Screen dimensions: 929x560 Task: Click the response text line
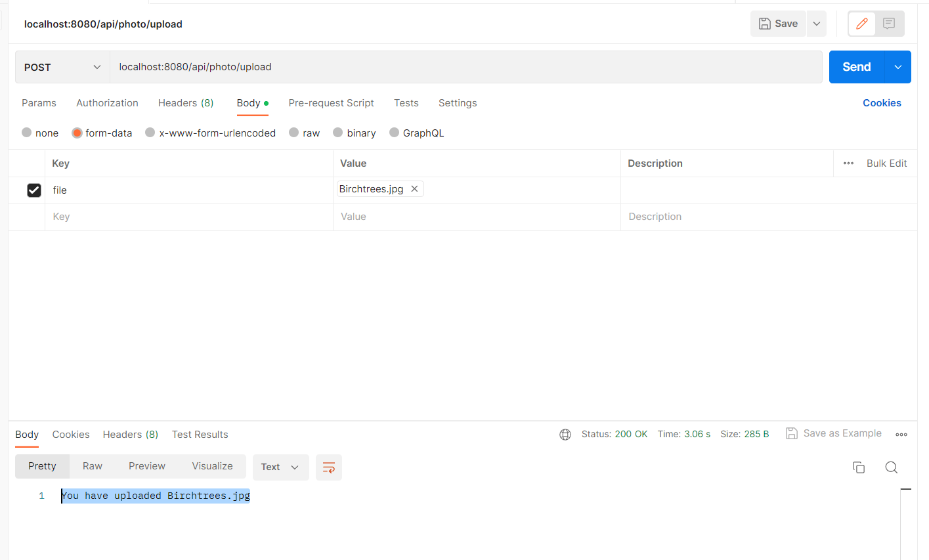pos(156,496)
